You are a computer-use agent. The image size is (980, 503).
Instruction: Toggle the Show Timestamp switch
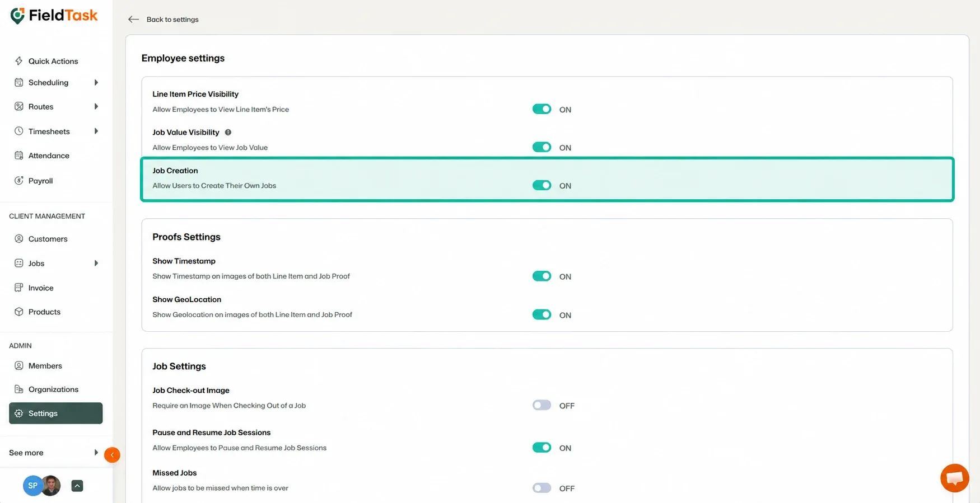(542, 276)
